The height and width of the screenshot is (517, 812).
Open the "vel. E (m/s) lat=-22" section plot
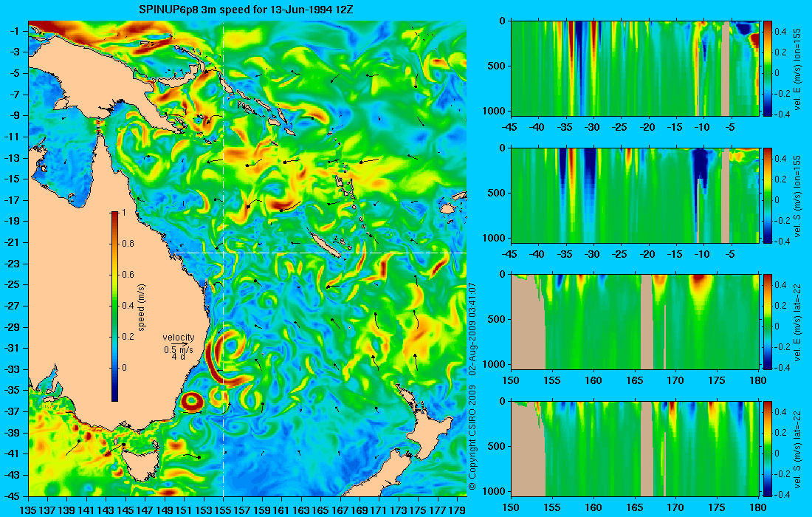coord(635,322)
